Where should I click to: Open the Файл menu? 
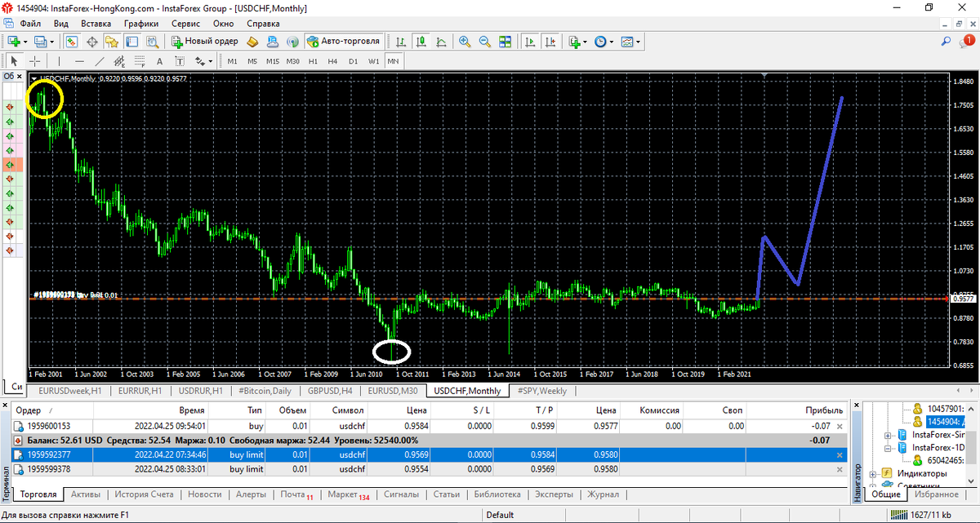click(30, 24)
